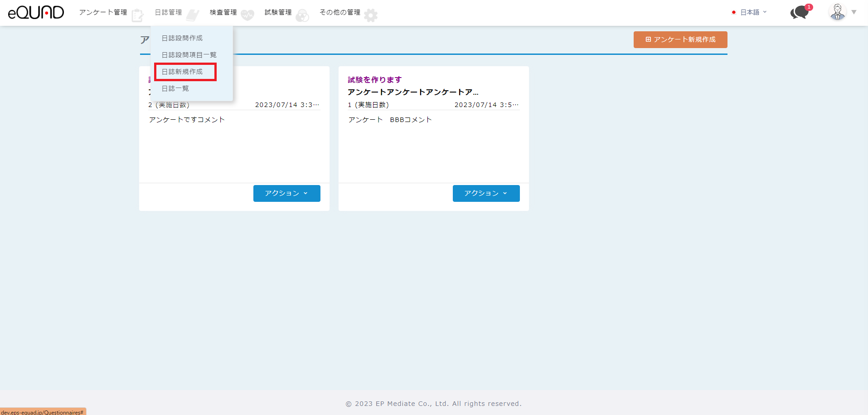Open アクション dropdown on first card
Viewport: 868px width, 415px height.
pyautogui.click(x=286, y=193)
